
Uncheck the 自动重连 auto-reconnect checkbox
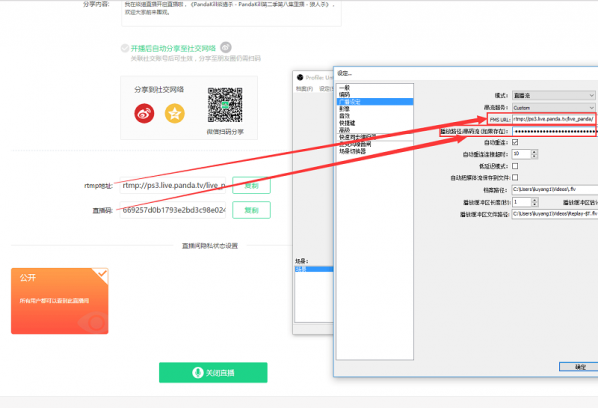point(515,142)
